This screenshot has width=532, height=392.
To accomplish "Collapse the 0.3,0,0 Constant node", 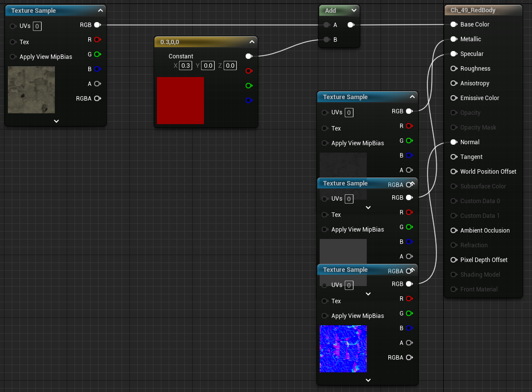I will 252,42.
